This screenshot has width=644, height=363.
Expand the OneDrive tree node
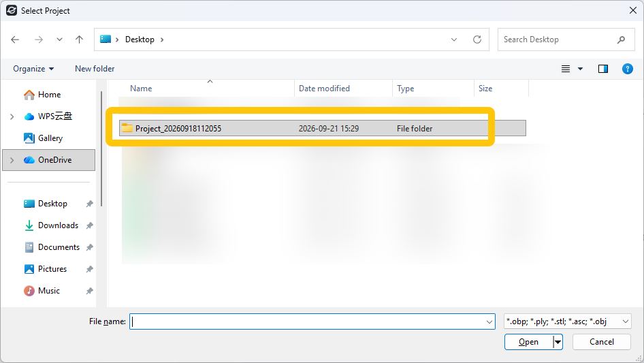pyautogui.click(x=12, y=160)
